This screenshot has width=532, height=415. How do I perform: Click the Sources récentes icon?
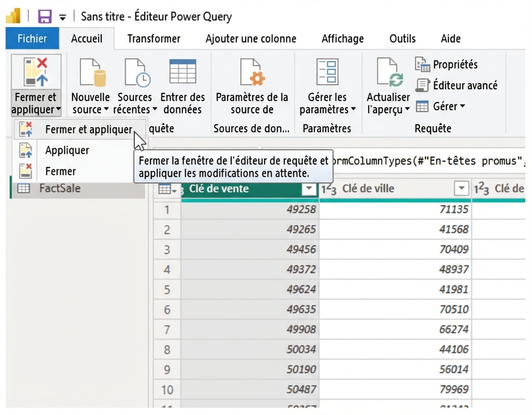click(135, 72)
